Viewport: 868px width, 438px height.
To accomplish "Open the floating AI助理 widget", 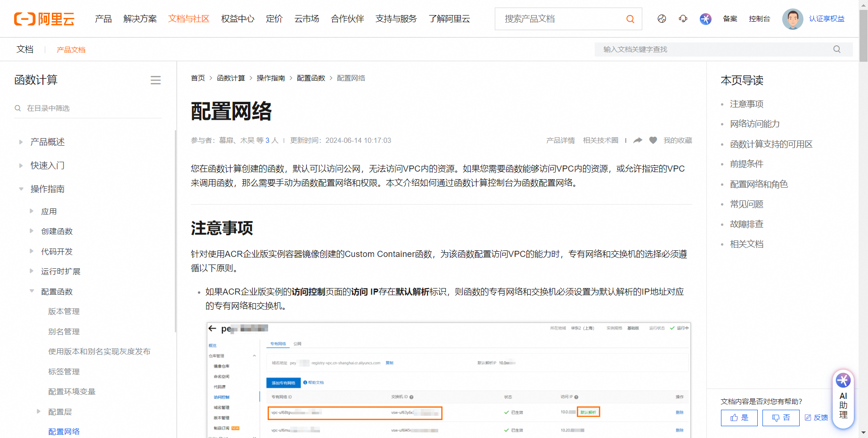I will (843, 399).
